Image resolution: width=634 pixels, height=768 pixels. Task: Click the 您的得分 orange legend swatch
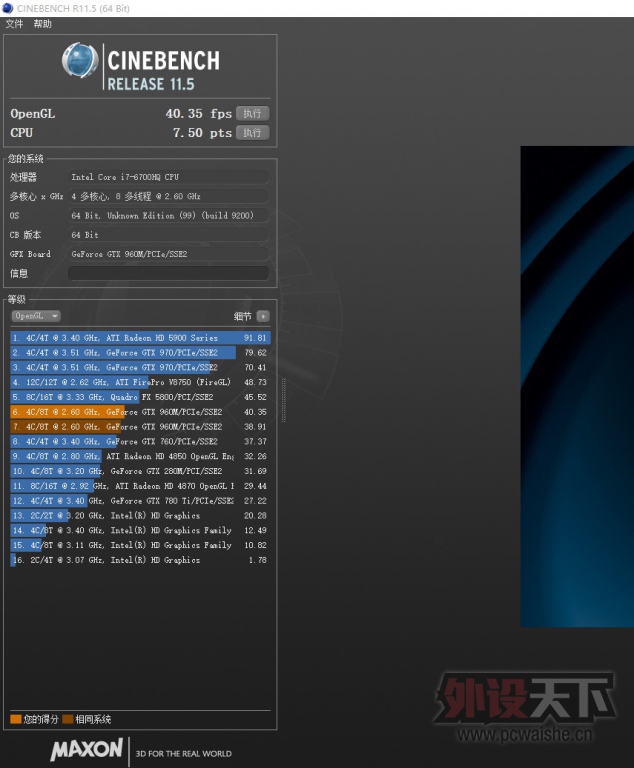click(16, 719)
